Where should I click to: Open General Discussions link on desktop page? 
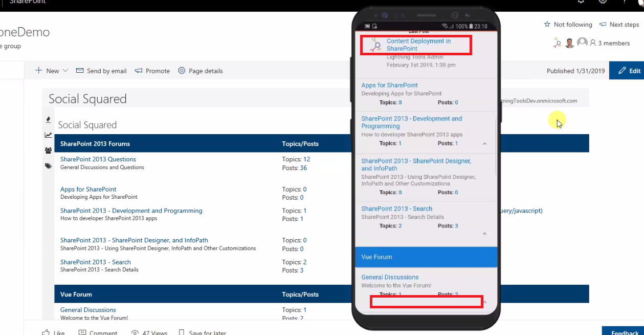click(x=88, y=310)
